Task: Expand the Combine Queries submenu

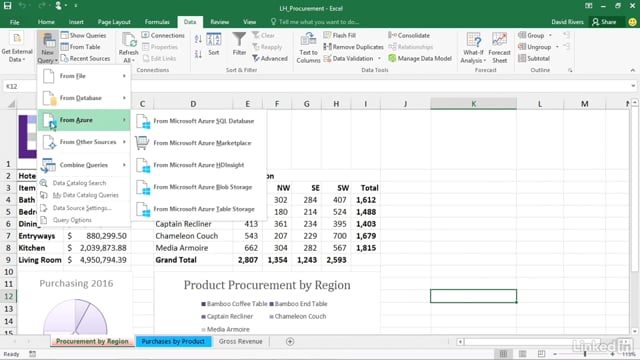Action: 84,165
